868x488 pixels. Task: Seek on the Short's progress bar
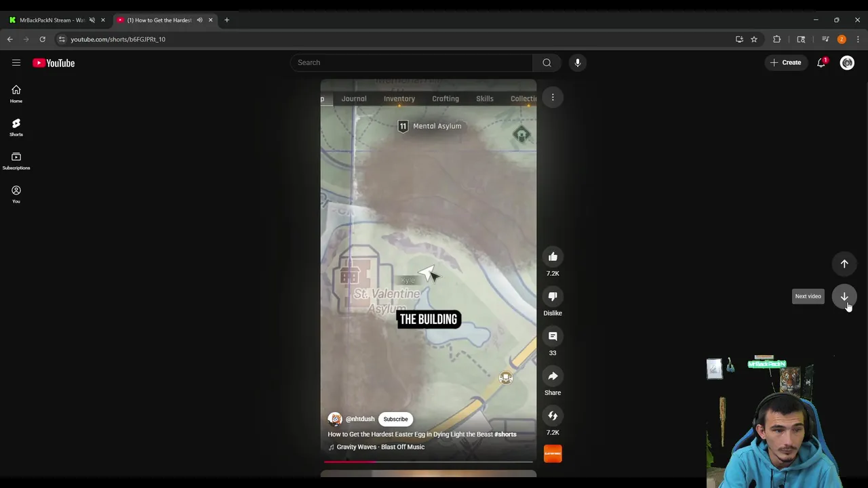429,462
